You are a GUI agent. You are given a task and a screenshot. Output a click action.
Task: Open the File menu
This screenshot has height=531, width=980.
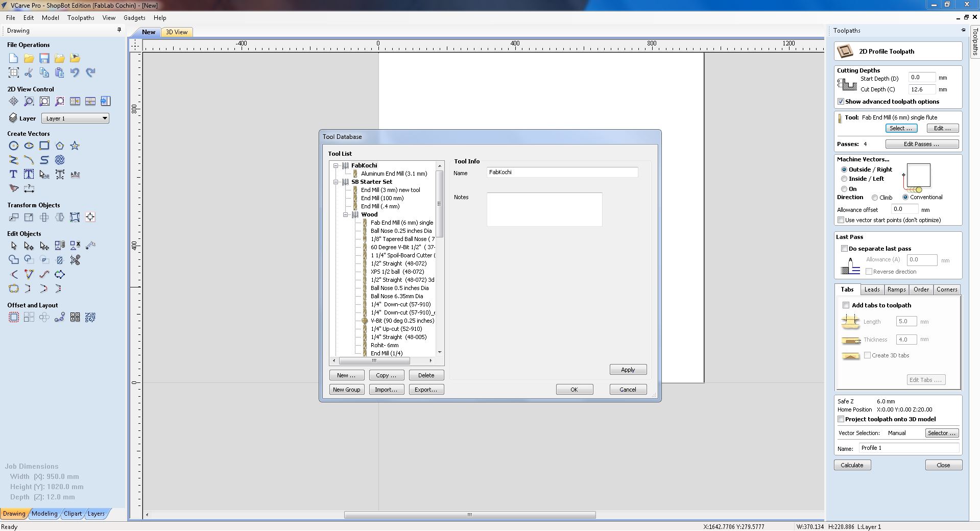tap(10, 17)
